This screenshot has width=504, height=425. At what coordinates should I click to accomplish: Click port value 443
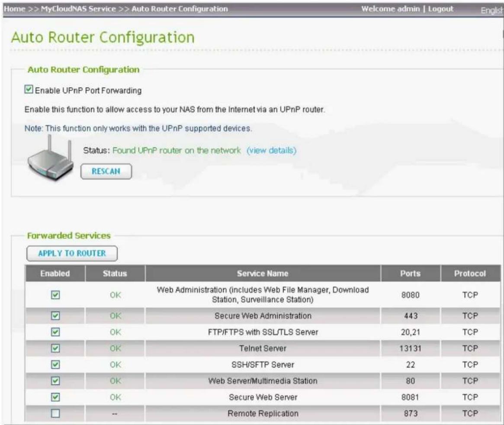411,316
